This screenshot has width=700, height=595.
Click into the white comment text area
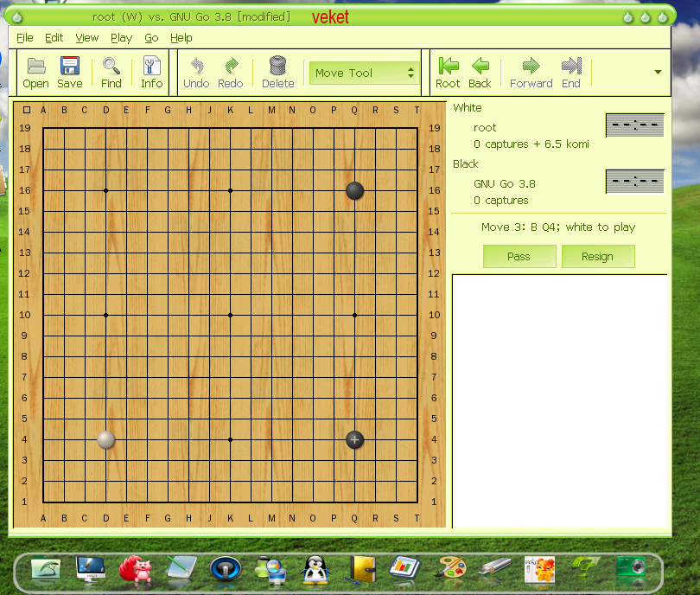pyautogui.click(x=559, y=401)
